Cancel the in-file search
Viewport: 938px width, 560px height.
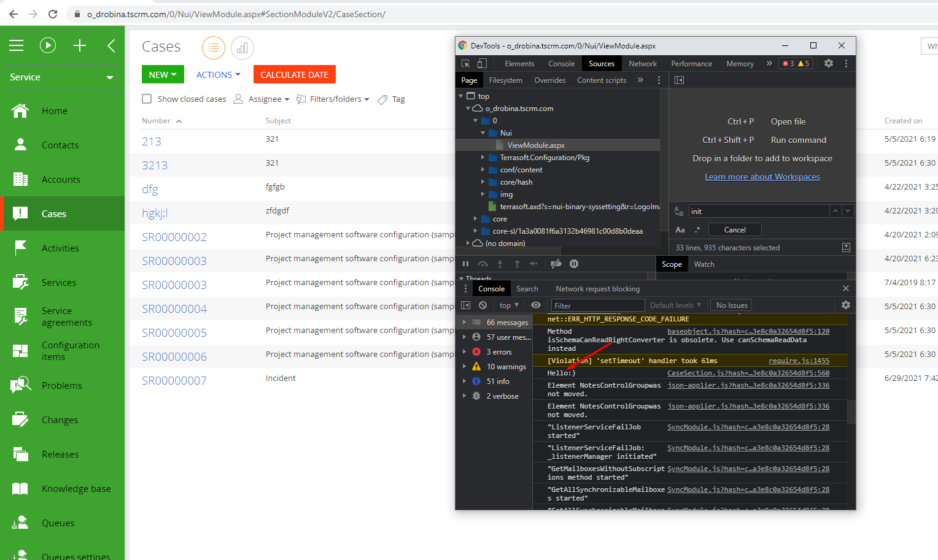coord(735,230)
